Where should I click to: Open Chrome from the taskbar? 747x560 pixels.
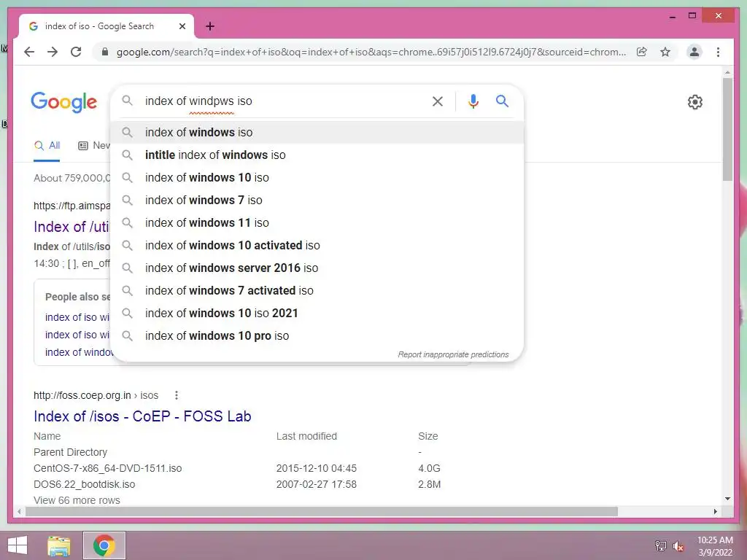104,545
